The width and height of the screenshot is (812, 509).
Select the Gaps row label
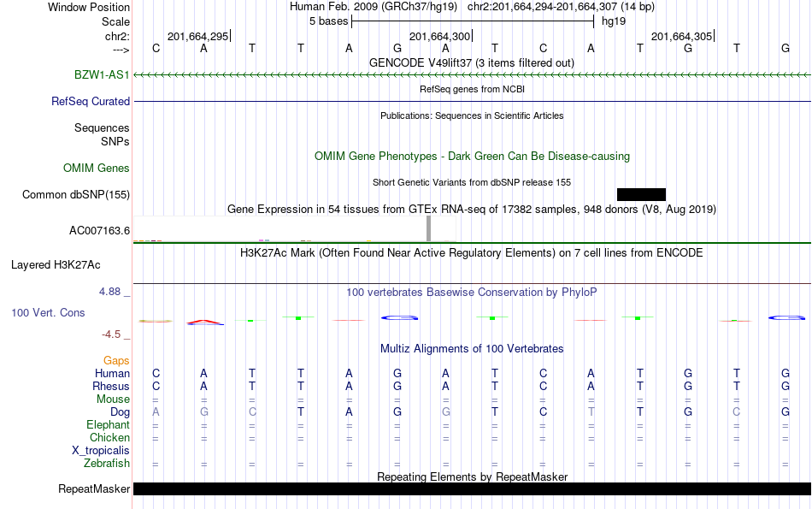116,360
